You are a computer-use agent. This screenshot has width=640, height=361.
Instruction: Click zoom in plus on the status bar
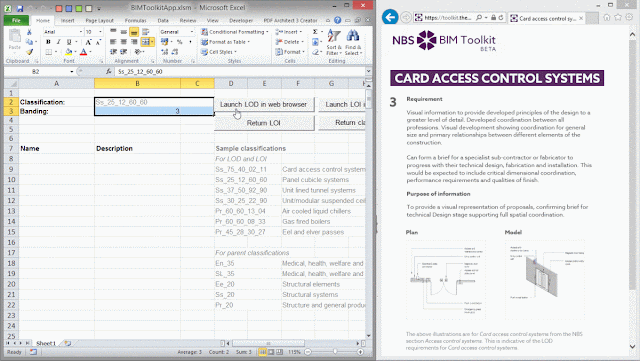(360, 352)
